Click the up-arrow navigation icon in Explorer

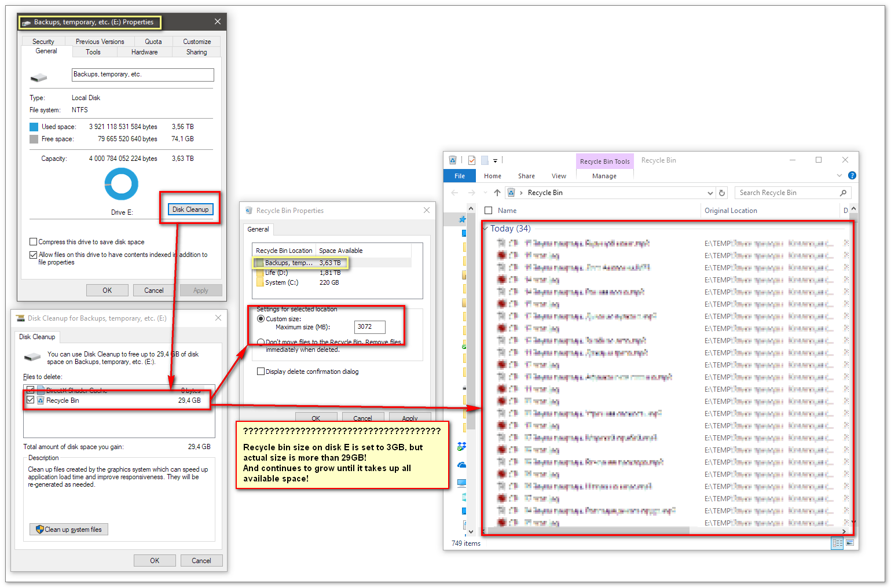pyautogui.click(x=497, y=193)
